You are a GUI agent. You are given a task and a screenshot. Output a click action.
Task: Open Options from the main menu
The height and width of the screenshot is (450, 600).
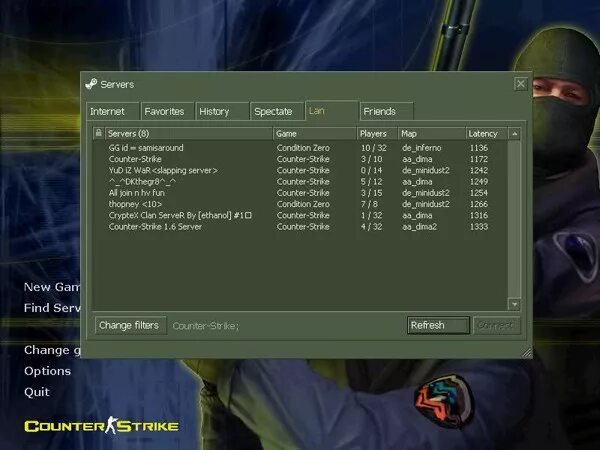click(47, 371)
